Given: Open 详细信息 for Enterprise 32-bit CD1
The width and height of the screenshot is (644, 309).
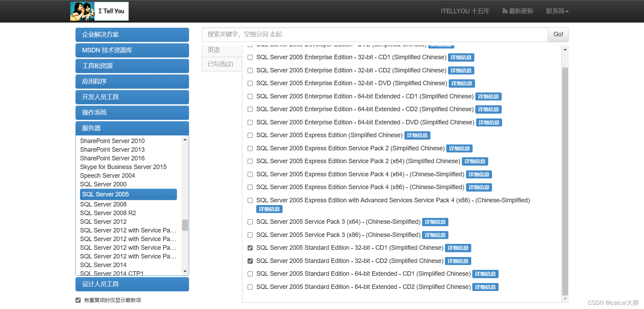Looking at the screenshot, I should click(x=461, y=58).
